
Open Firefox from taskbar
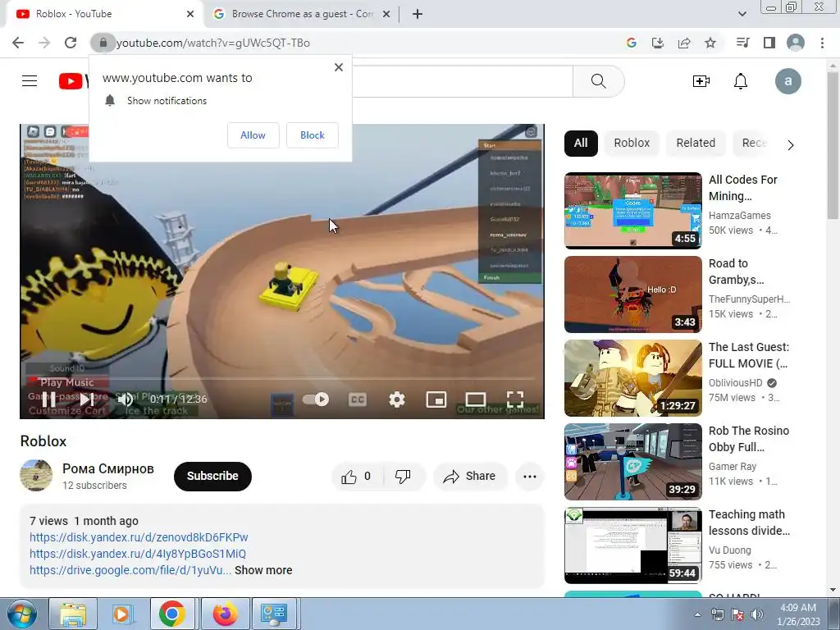pos(225,614)
